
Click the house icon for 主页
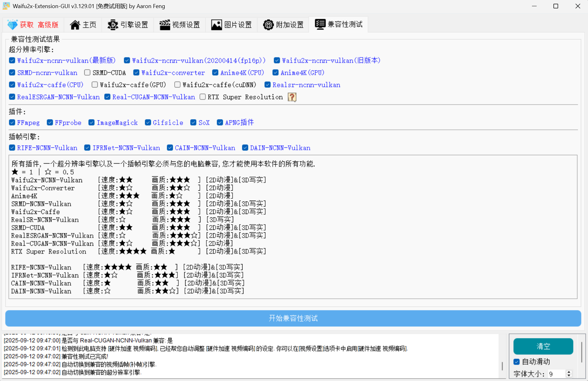pos(75,25)
